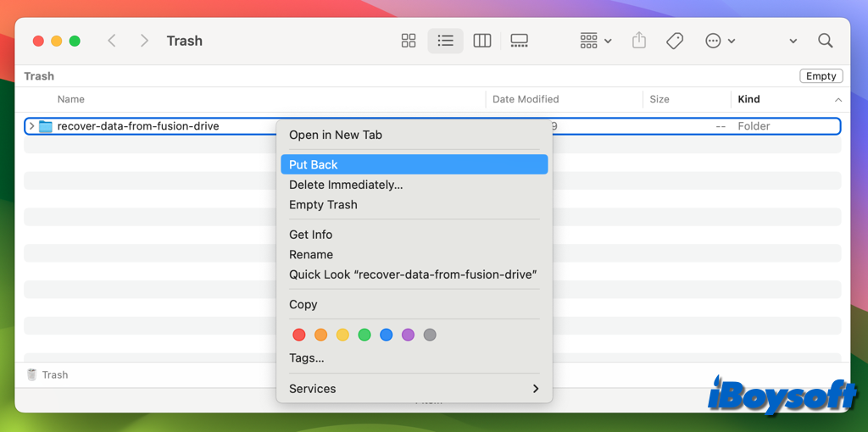Click the Trash path bar item
Screen dimensions: 868x432
point(47,374)
